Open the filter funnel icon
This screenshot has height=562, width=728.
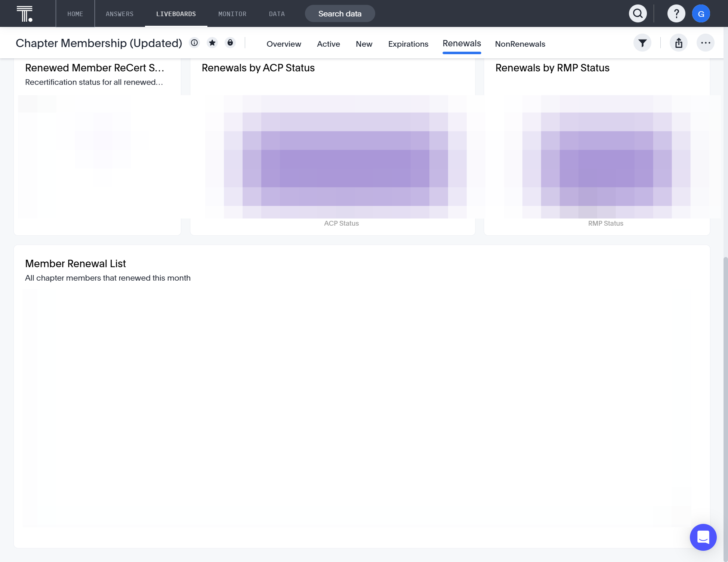[642, 43]
